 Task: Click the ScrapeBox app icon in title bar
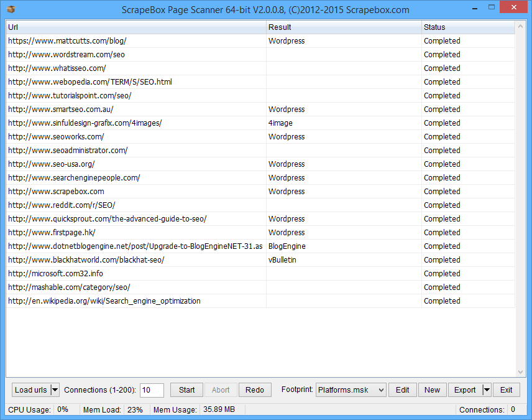click(x=11, y=9)
